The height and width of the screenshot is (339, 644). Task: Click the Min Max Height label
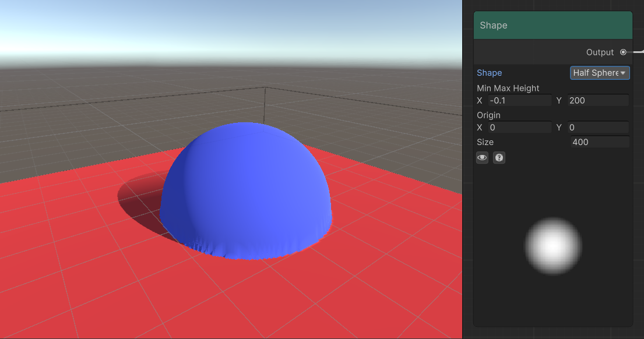508,89
